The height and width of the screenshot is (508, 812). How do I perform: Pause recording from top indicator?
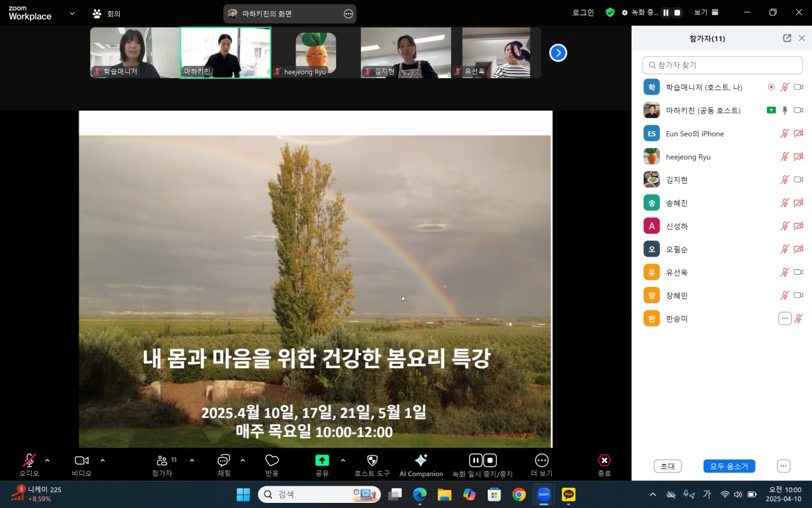[x=666, y=13]
